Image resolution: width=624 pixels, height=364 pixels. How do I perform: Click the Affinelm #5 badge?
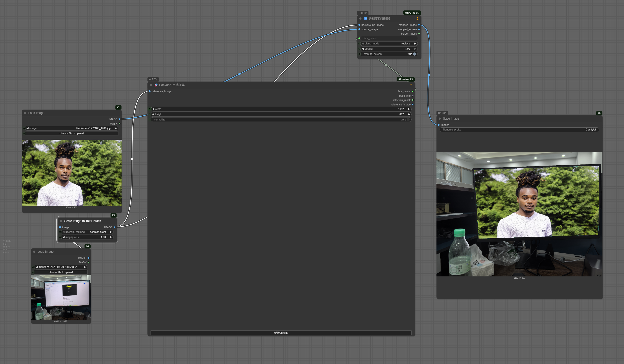click(x=412, y=13)
